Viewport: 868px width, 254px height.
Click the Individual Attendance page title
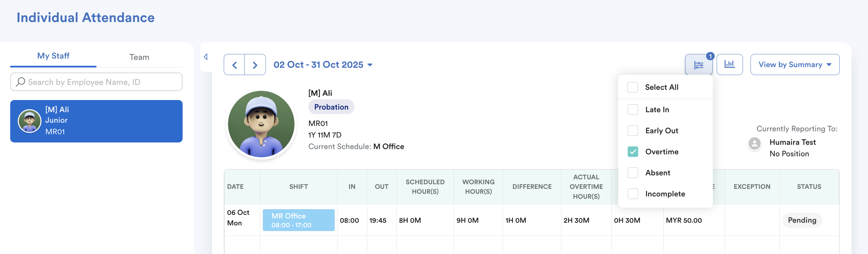pos(86,17)
